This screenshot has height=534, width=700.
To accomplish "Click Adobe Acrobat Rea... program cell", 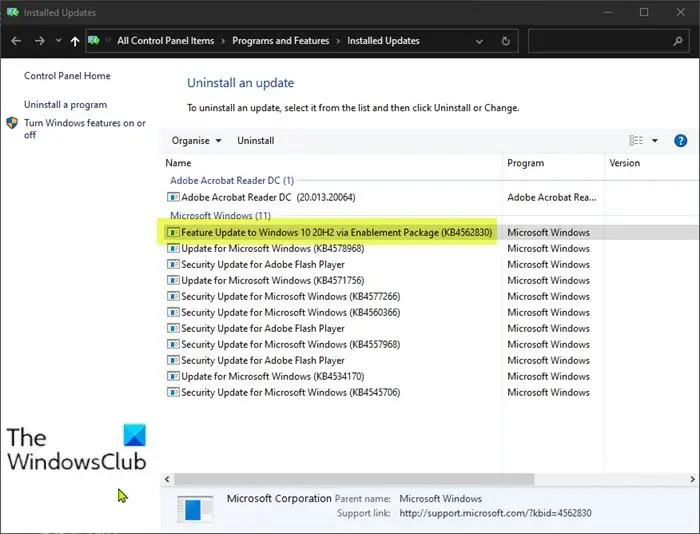I will coord(551,197).
